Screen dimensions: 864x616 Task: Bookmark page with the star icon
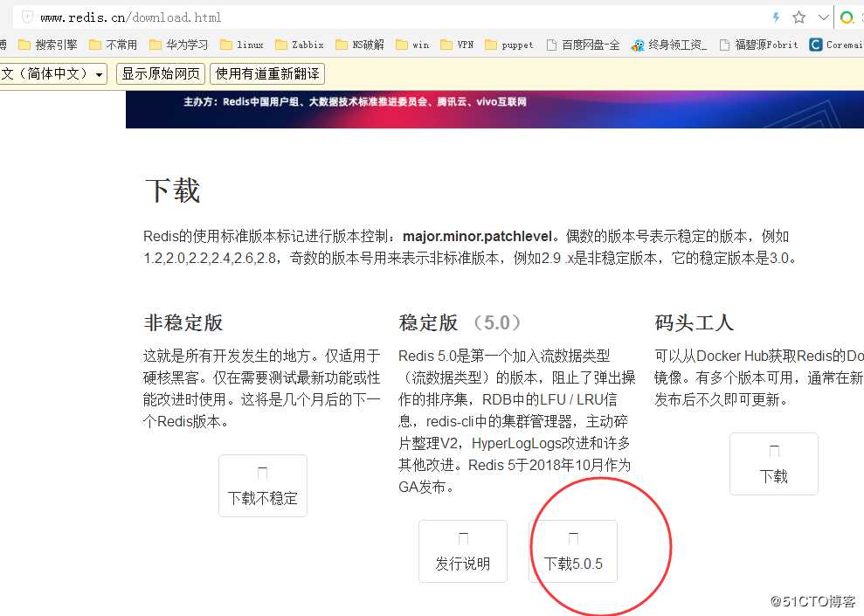799,17
